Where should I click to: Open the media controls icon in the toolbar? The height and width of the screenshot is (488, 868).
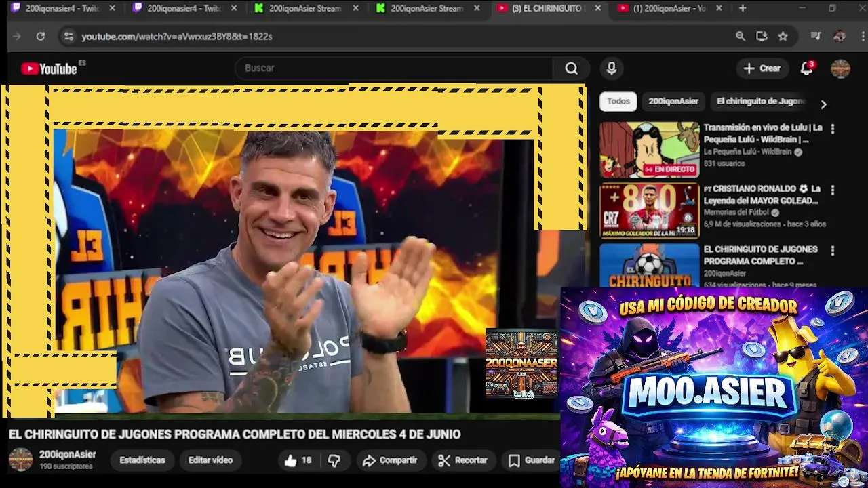click(816, 37)
